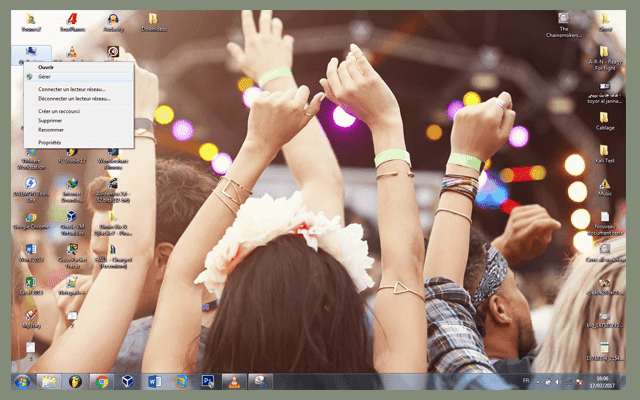
Task: Open Photoshop from the taskbar
Action: 208,381
